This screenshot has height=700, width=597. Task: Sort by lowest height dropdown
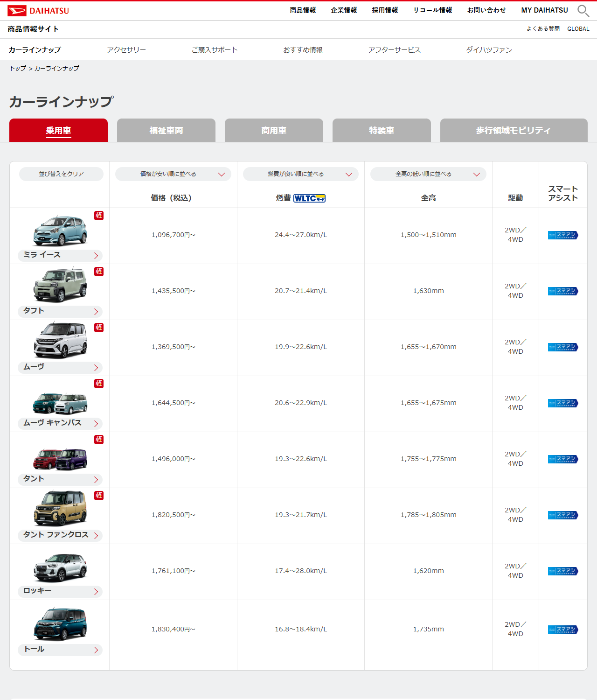click(x=428, y=174)
